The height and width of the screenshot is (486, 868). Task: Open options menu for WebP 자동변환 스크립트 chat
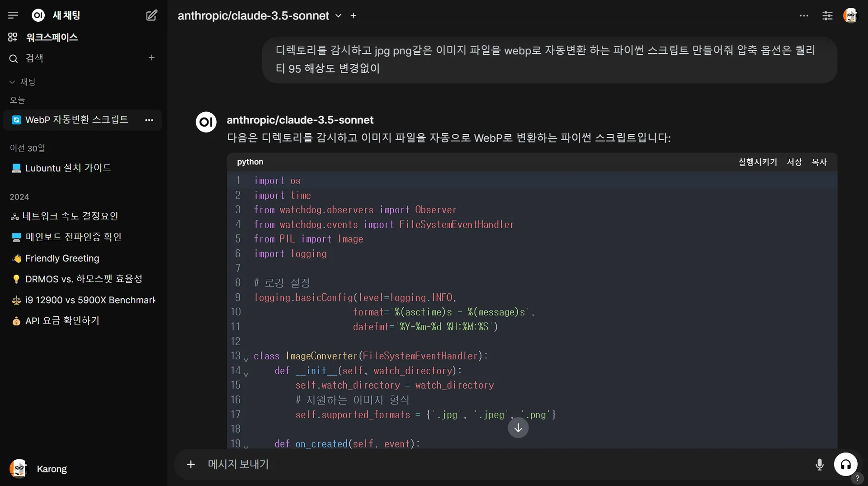149,120
